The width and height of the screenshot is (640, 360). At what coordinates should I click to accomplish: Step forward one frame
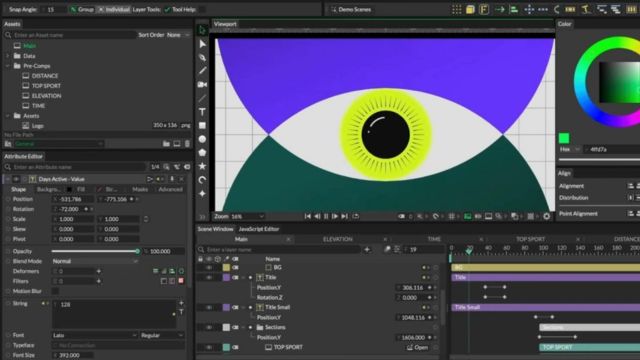[335, 216]
